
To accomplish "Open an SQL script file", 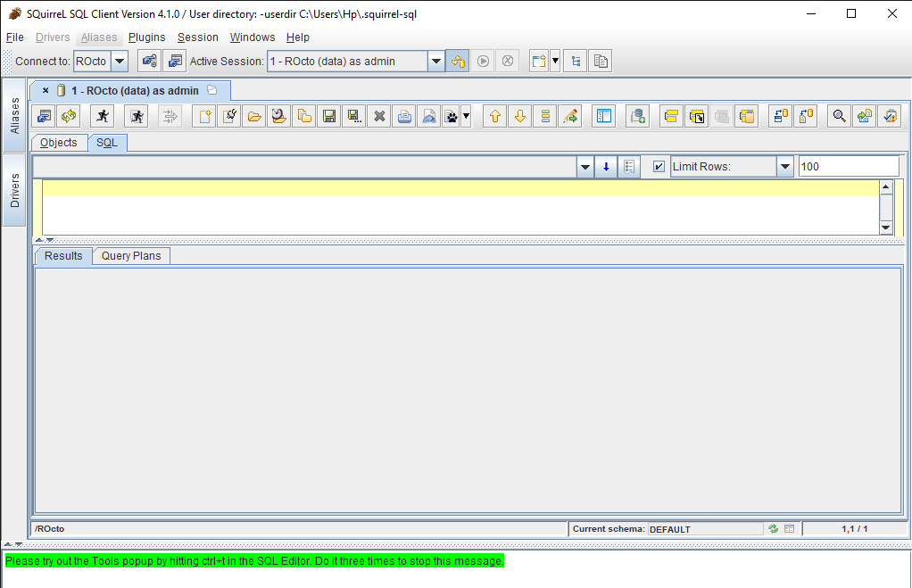I will [253, 115].
